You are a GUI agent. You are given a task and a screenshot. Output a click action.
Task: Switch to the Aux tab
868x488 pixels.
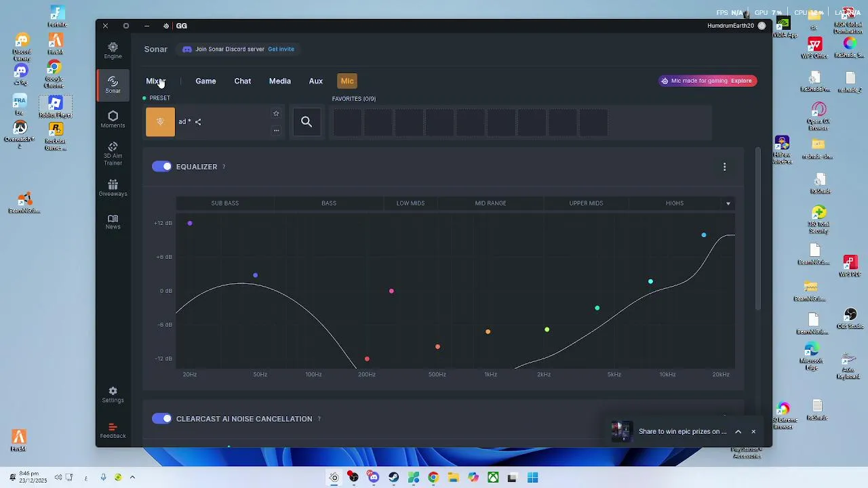click(316, 81)
